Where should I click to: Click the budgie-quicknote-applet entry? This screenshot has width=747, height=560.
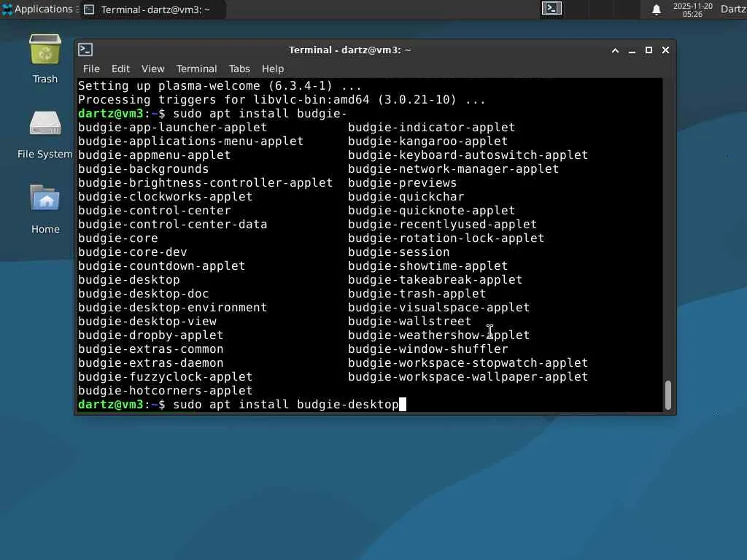(432, 210)
